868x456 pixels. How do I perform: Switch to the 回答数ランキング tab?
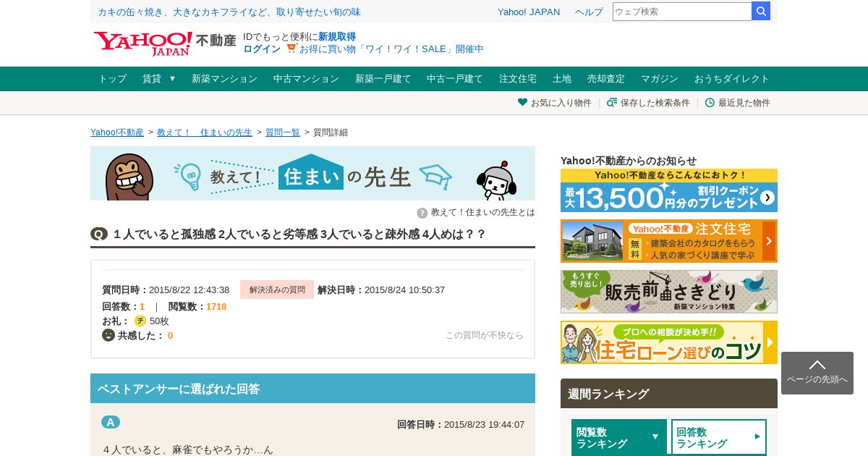pos(719,437)
